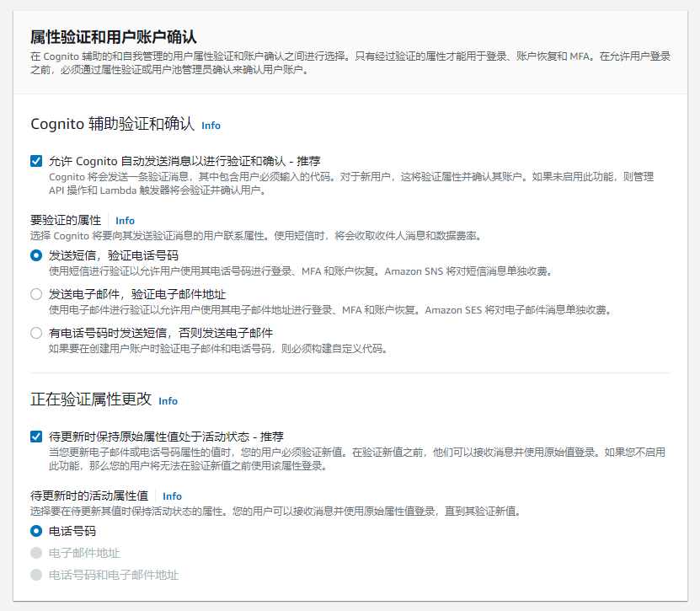This screenshot has width=700, height=611.
Task: Click the Cognito 辅助验证和确认 section title
Action: [x=113, y=124]
